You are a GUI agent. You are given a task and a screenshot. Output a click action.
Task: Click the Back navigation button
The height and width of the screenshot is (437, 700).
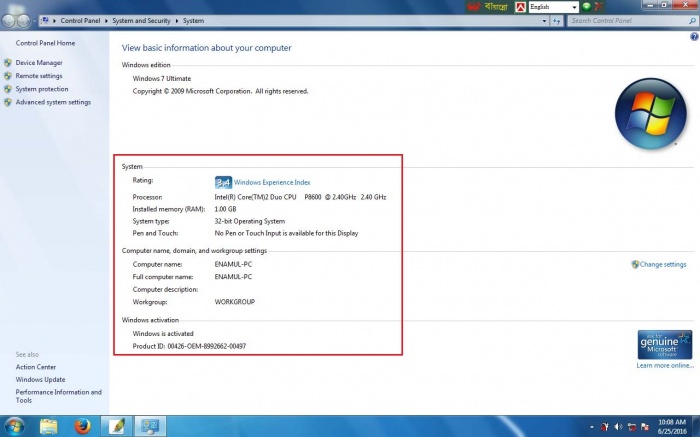point(8,21)
